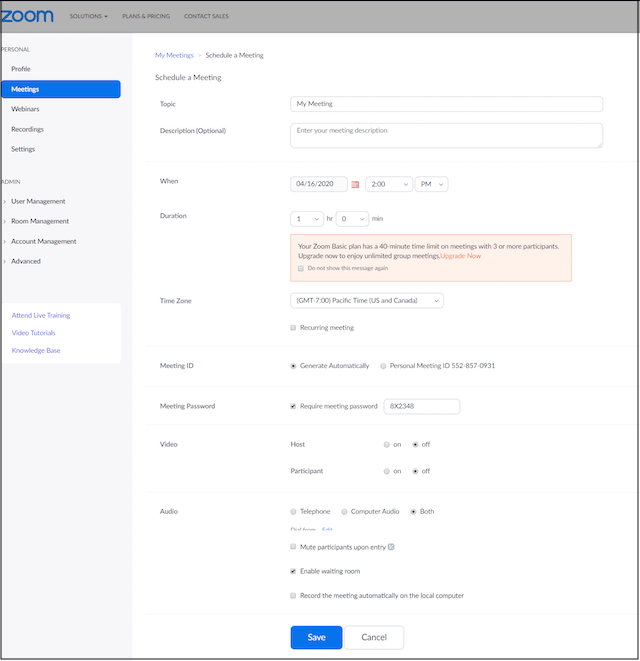Open the duration hours dropdown
640x661 pixels.
pyautogui.click(x=308, y=218)
